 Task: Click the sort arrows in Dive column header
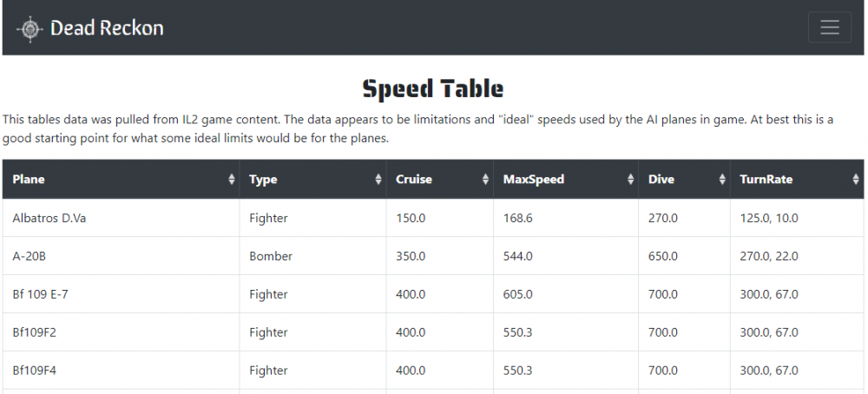click(x=721, y=180)
